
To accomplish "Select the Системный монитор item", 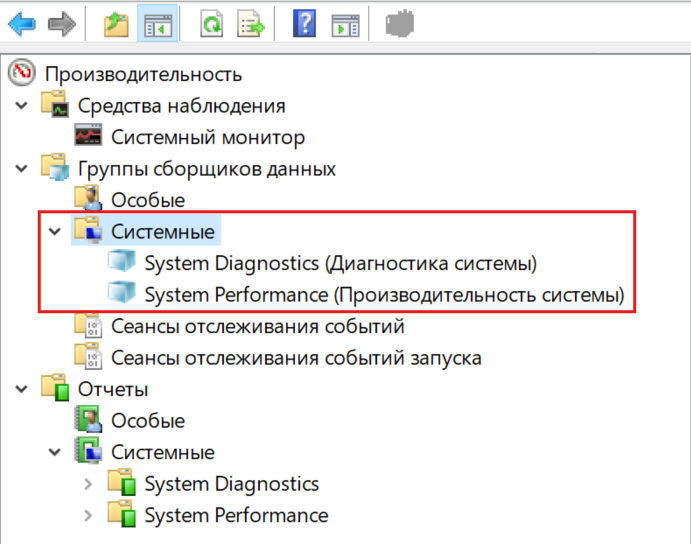I will [x=207, y=138].
